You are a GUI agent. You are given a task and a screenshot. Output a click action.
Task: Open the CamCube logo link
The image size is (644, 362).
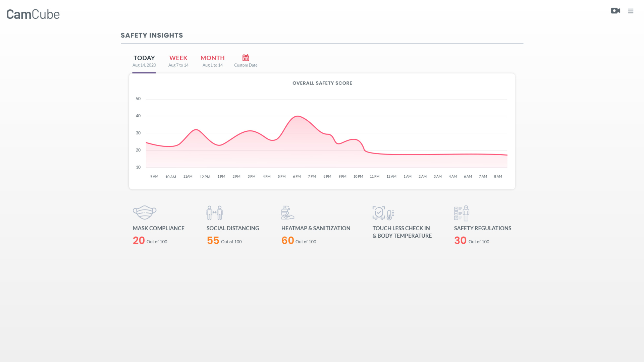(x=33, y=14)
